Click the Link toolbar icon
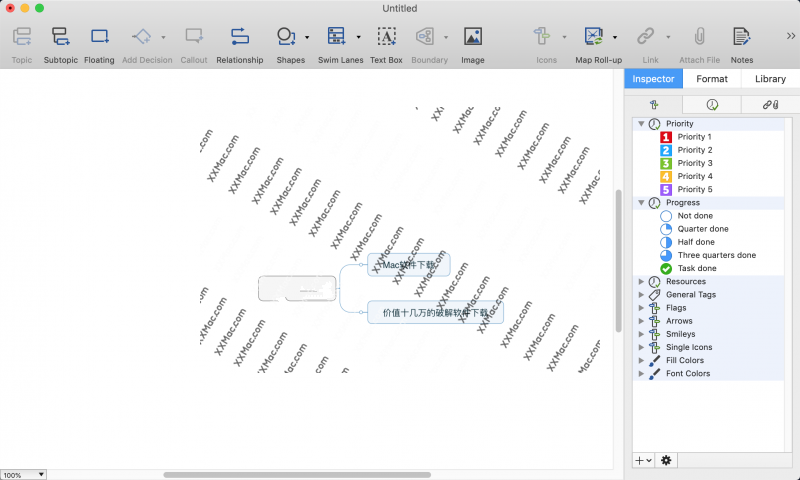Image resolution: width=800 pixels, height=480 pixels. (645, 37)
